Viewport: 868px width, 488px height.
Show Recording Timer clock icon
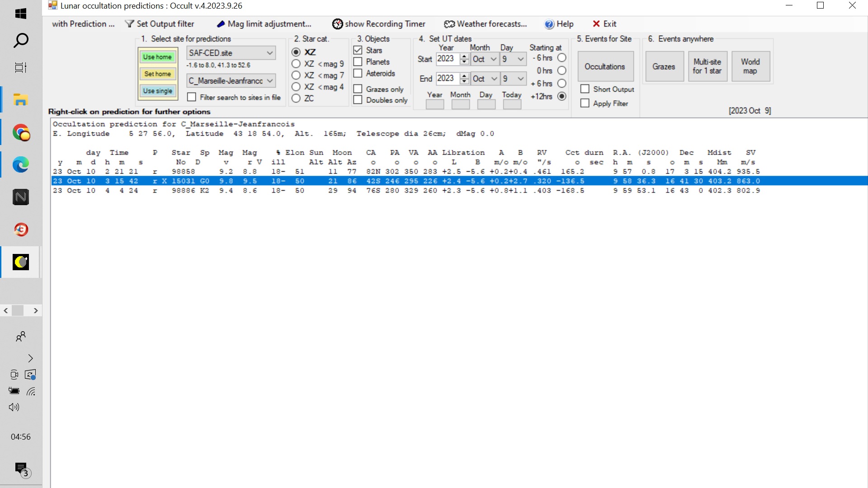(x=337, y=24)
